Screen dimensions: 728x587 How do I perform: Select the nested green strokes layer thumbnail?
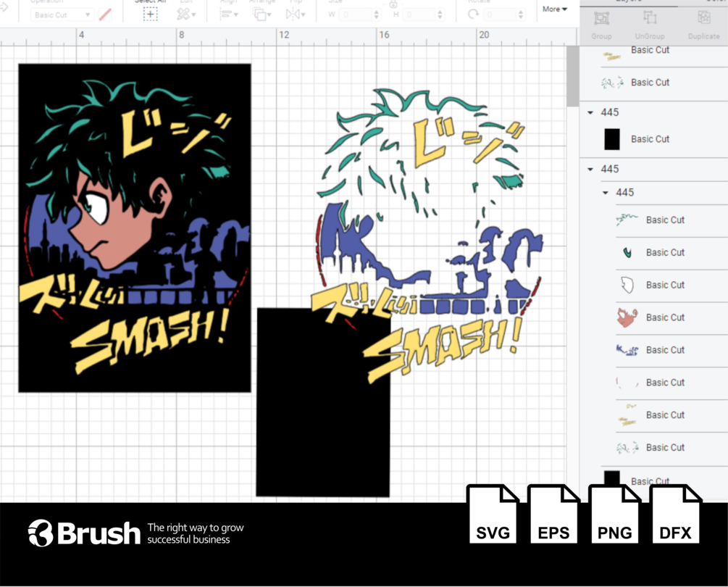(x=627, y=448)
